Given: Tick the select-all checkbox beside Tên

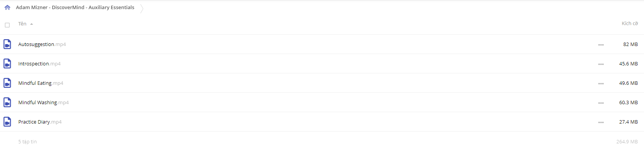Looking at the screenshot, I should 7,25.
